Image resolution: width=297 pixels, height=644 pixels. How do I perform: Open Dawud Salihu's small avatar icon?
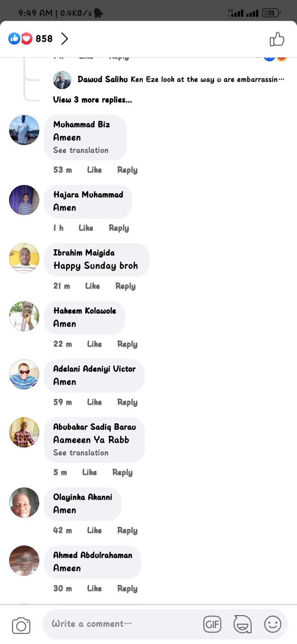(x=62, y=80)
